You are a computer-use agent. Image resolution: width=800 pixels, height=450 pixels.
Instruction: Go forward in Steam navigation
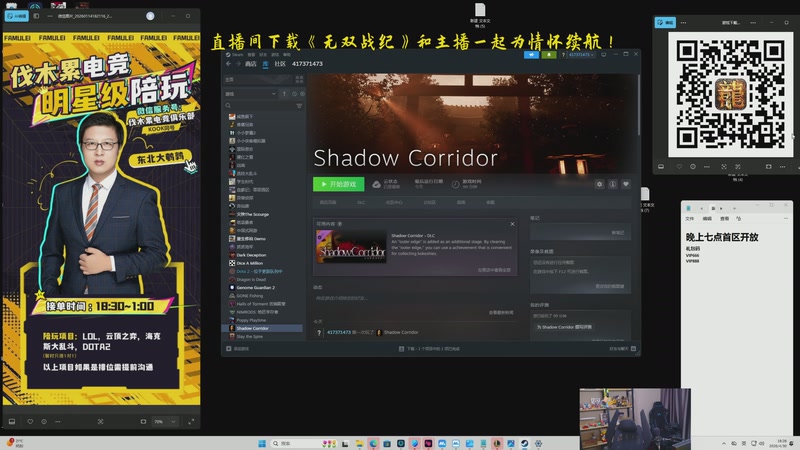point(238,64)
